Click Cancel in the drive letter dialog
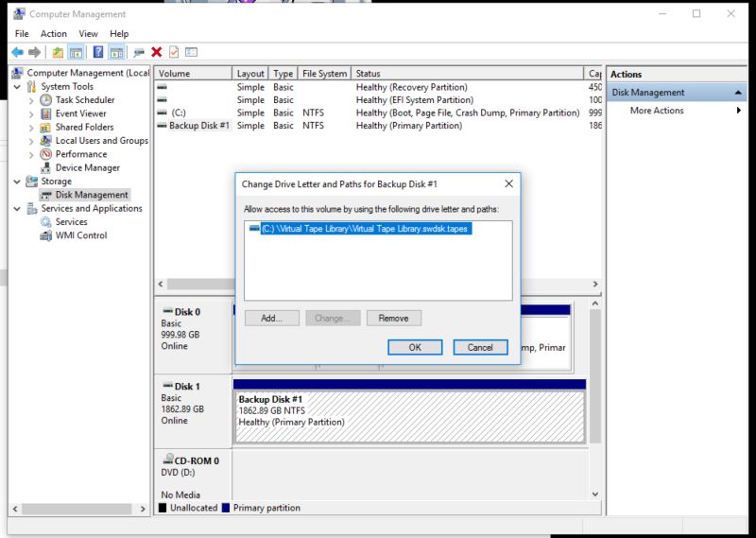756x538 pixels. coord(480,347)
